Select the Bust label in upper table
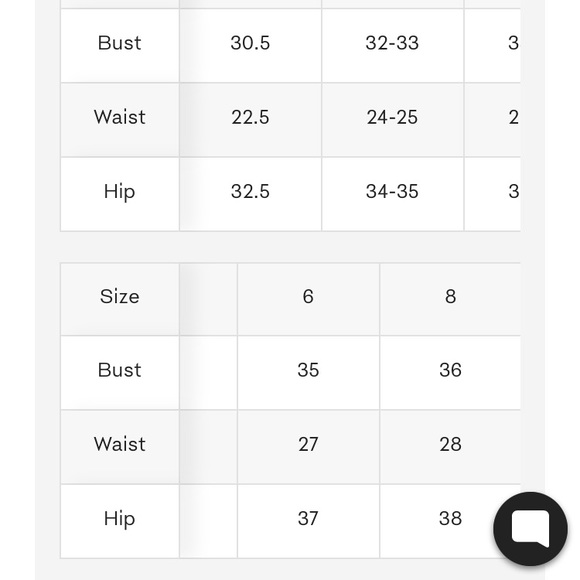Screen dimensions: 580x580 pos(119,45)
